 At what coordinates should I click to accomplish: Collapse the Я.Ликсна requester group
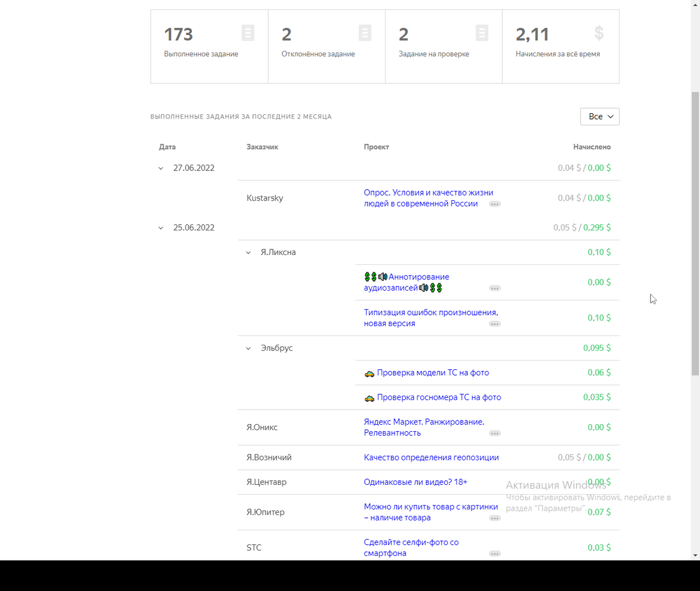[249, 253]
